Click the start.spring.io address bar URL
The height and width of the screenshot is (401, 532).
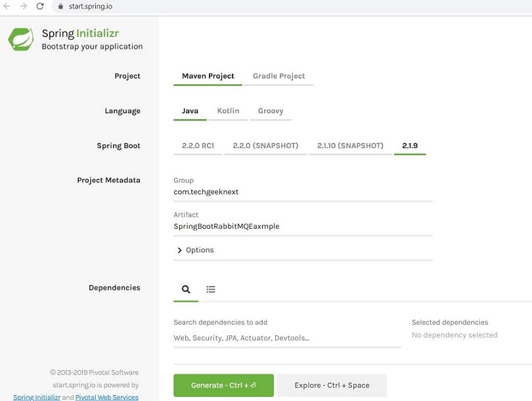tap(91, 7)
